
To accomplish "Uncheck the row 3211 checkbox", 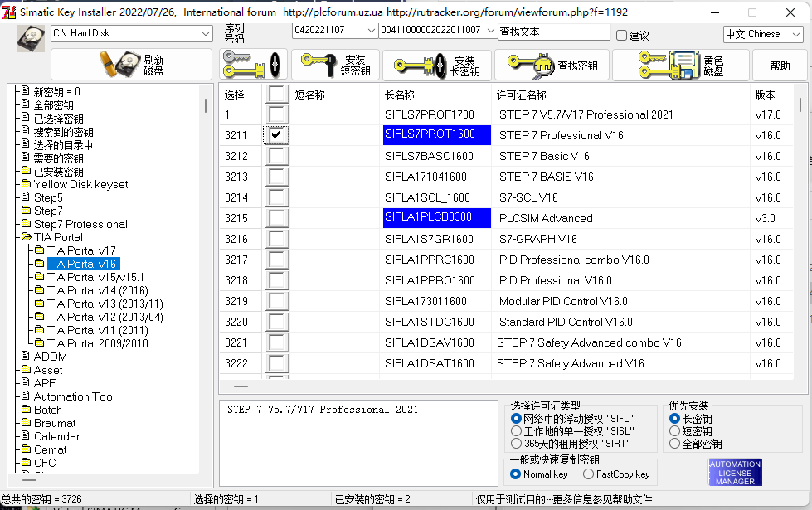I will pos(276,135).
